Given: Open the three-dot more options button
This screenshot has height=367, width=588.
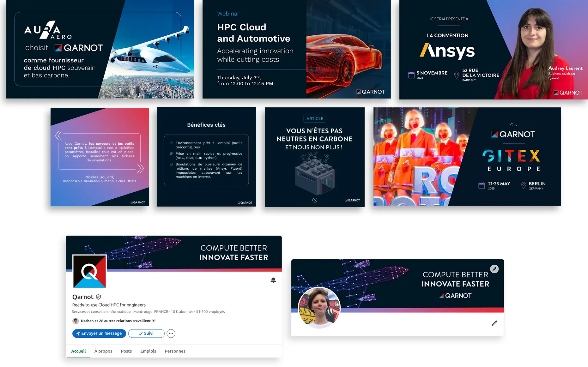Looking at the screenshot, I should [x=171, y=334].
